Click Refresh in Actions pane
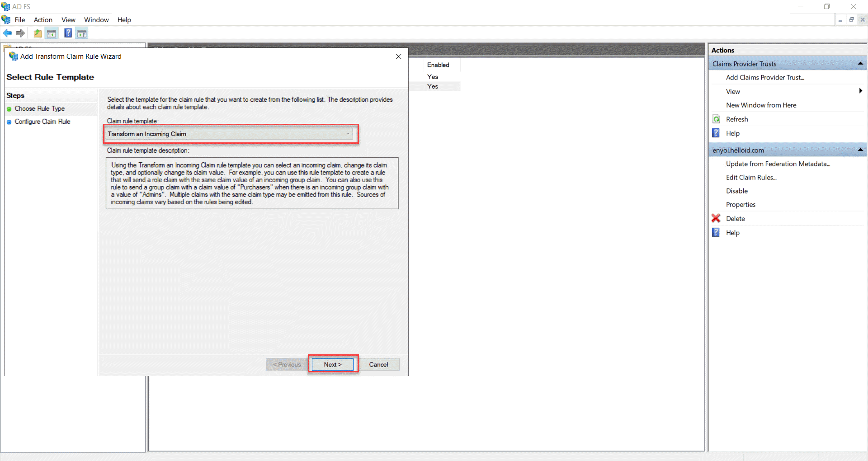Viewport: 868px width, 461px height. tap(737, 119)
